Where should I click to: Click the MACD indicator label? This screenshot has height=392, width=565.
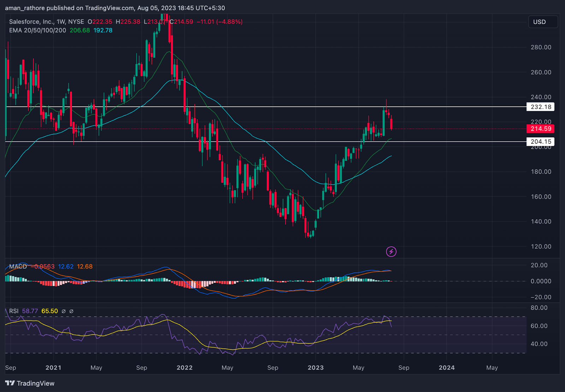18,267
